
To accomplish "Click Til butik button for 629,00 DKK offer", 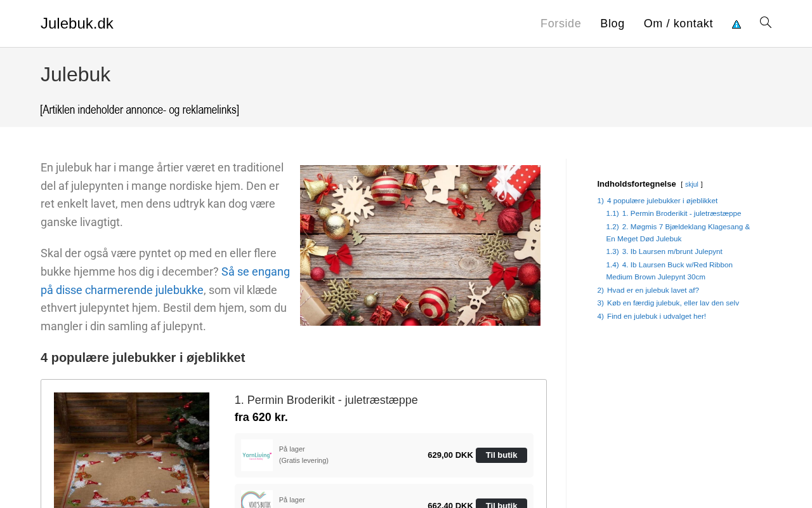I will tap(501, 455).
